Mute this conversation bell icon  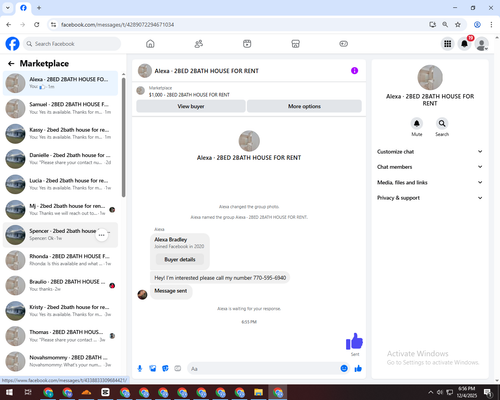(417, 123)
